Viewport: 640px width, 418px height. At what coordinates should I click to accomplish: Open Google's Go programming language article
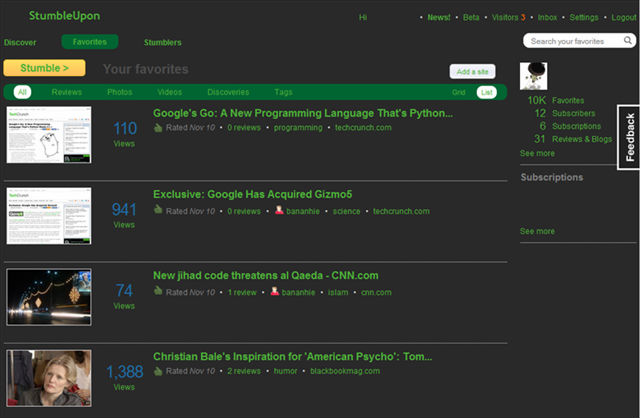coord(303,113)
